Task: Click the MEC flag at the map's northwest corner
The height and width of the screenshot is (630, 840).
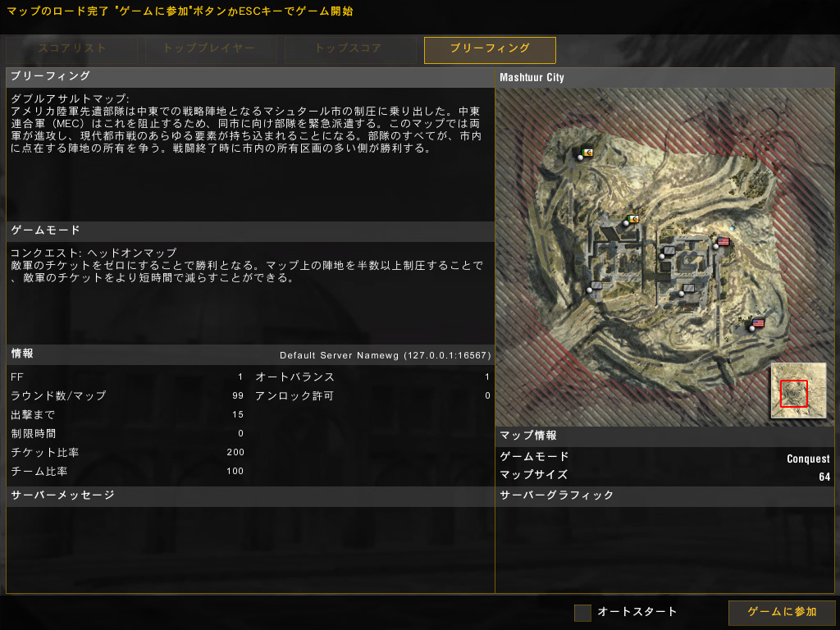Action: [586, 153]
